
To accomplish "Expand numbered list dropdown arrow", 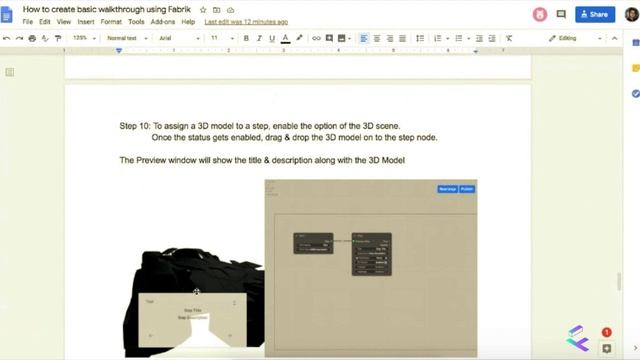I will [447, 39].
